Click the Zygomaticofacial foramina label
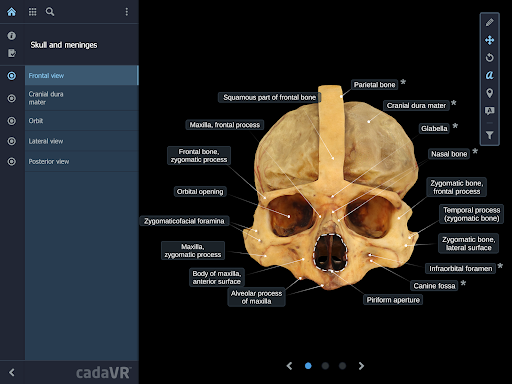The width and height of the screenshot is (512, 384). click(x=184, y=221)
